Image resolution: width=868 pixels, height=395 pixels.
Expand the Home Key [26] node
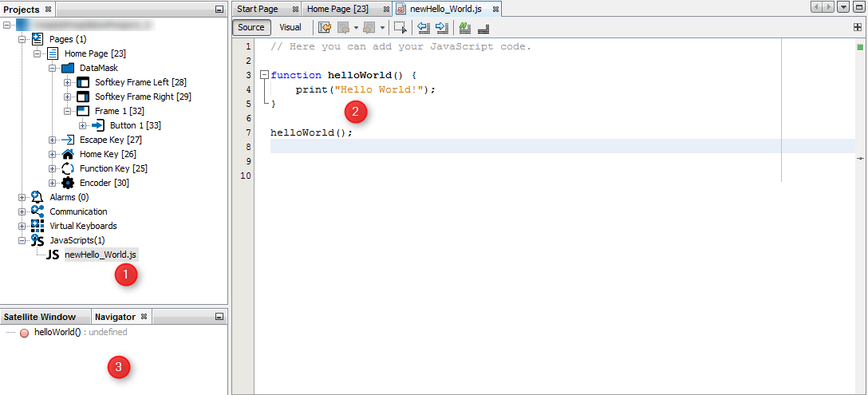click(52, 154)
